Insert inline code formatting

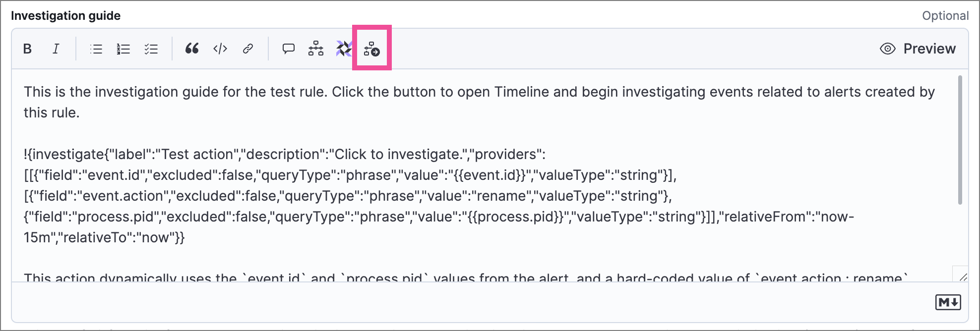(x=220, y=49)
